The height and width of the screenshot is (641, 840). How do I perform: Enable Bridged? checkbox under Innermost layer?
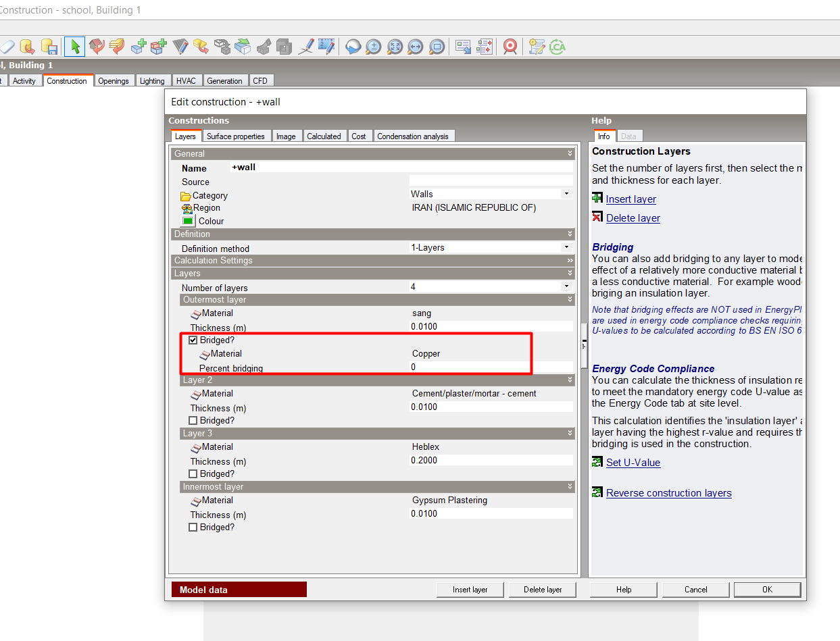click(x=193, y=528)
